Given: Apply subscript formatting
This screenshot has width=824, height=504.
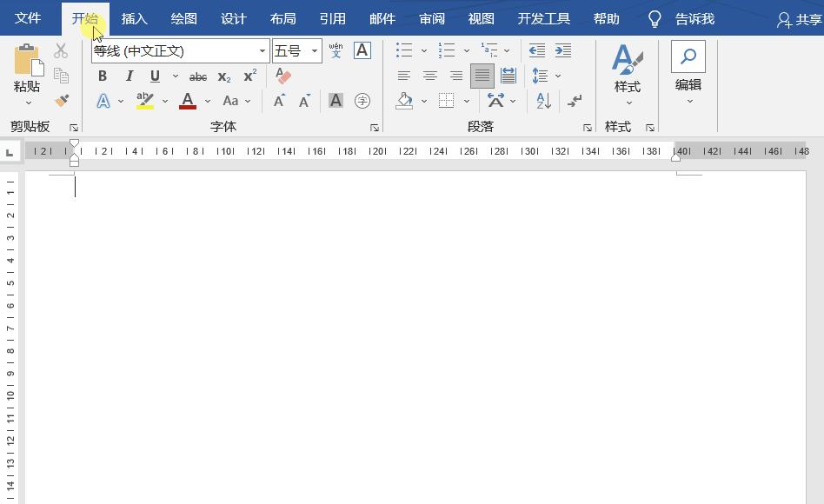Looking at the screenshot, I should click(223, 76).
